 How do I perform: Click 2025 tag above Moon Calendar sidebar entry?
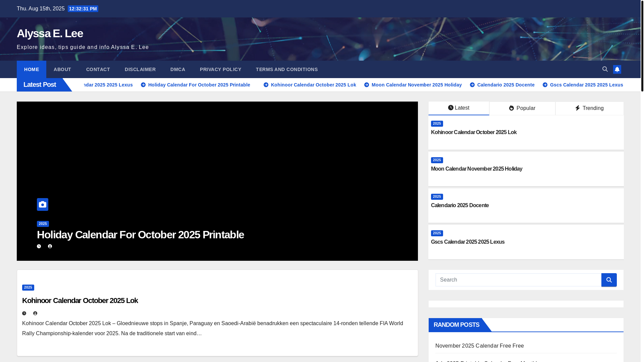[x=437, y=160]
